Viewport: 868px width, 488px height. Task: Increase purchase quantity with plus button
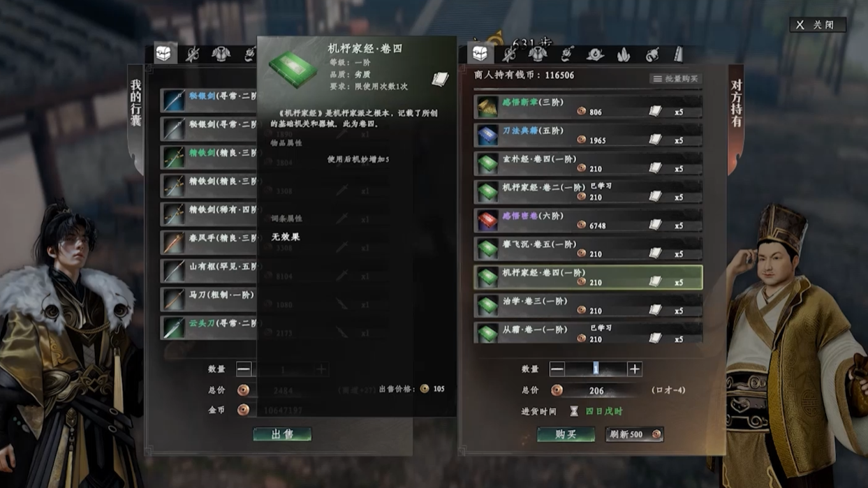[x=634, y=369]
